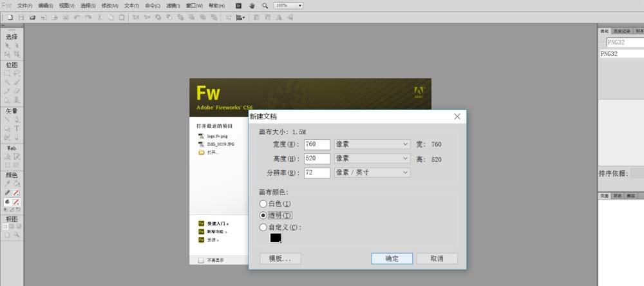644x286 pixels.
Task: Open the 编辑 menu
Action: pyautogui.click(x=46, y=6)
